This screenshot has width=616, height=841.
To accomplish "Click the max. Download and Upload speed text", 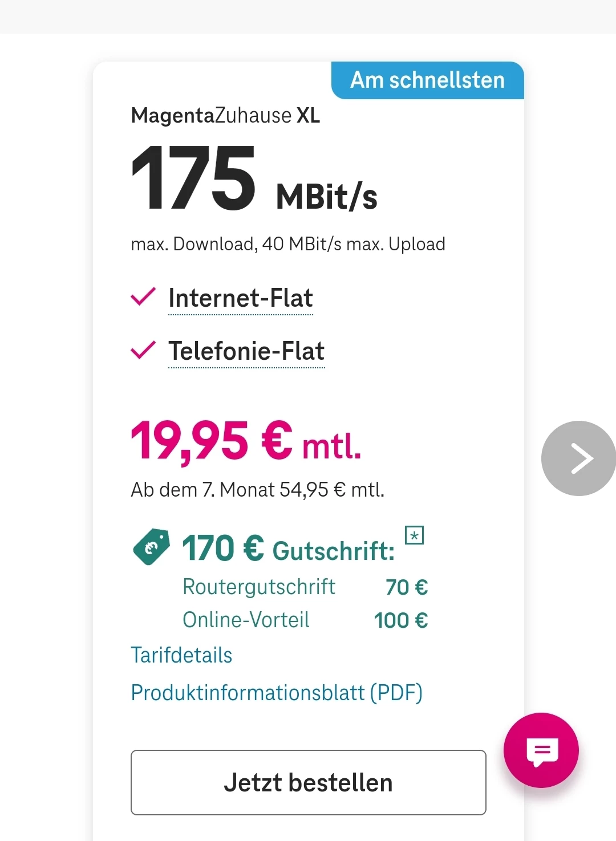I will (x=287, y=244).
